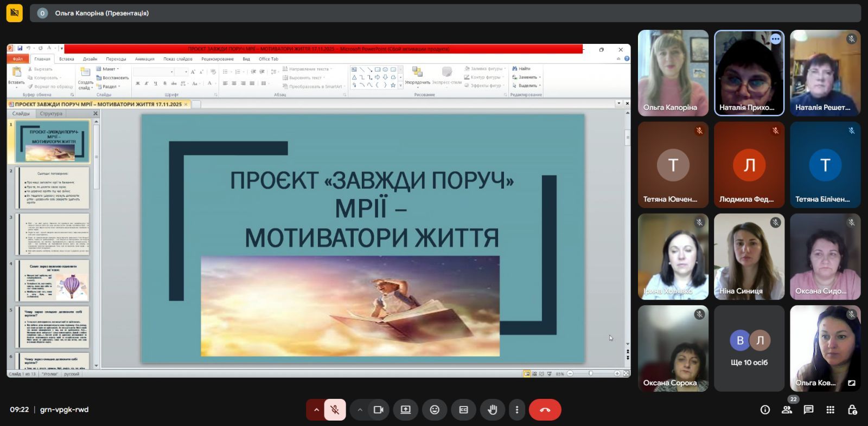Open the emoji reactions picker

(435, 410)
